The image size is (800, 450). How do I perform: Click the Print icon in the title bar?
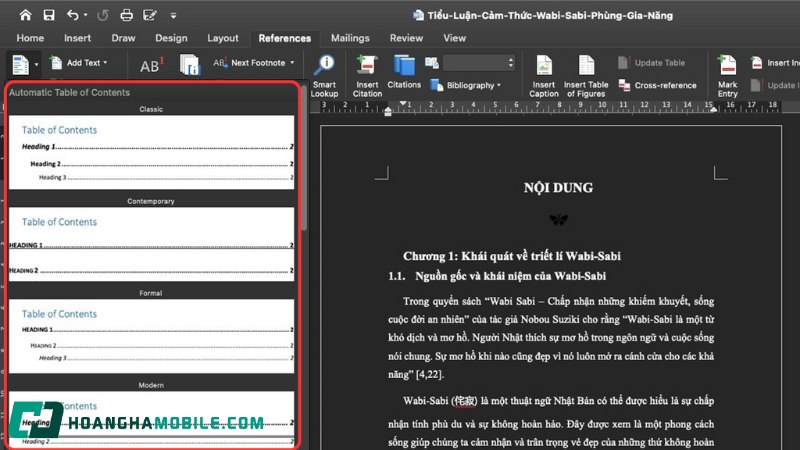tap(126, 15)
